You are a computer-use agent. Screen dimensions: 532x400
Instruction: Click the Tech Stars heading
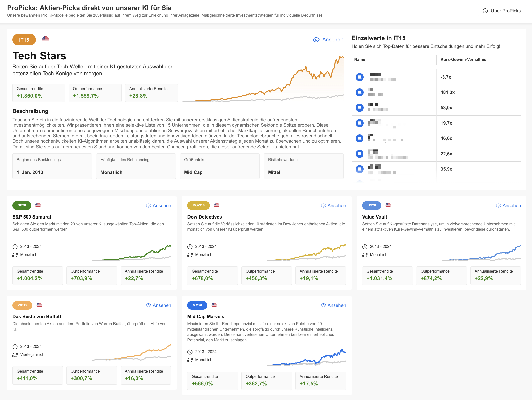tap(39, 56)
